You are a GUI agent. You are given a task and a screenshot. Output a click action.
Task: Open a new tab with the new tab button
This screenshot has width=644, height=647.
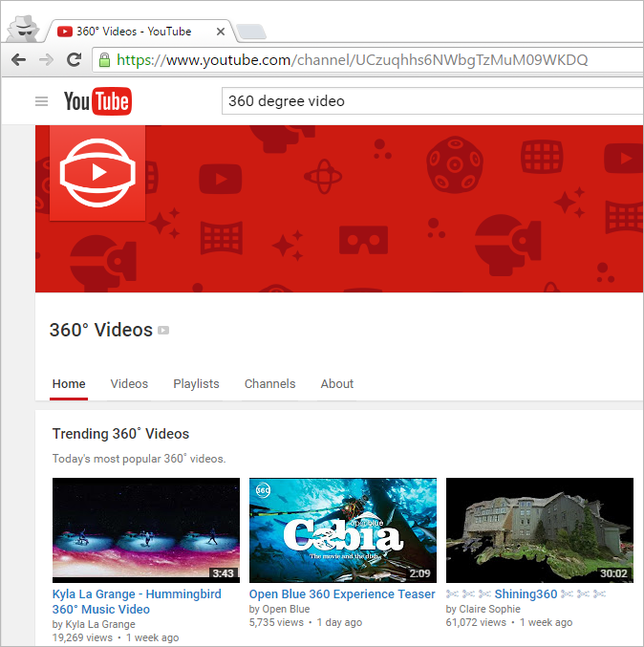[251, 32]
